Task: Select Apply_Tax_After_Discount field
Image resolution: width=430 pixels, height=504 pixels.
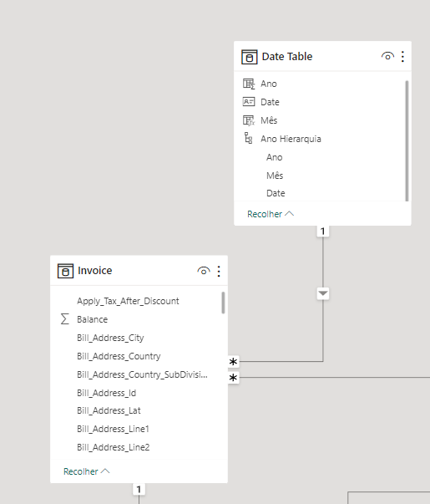Action: click(128, 301)
